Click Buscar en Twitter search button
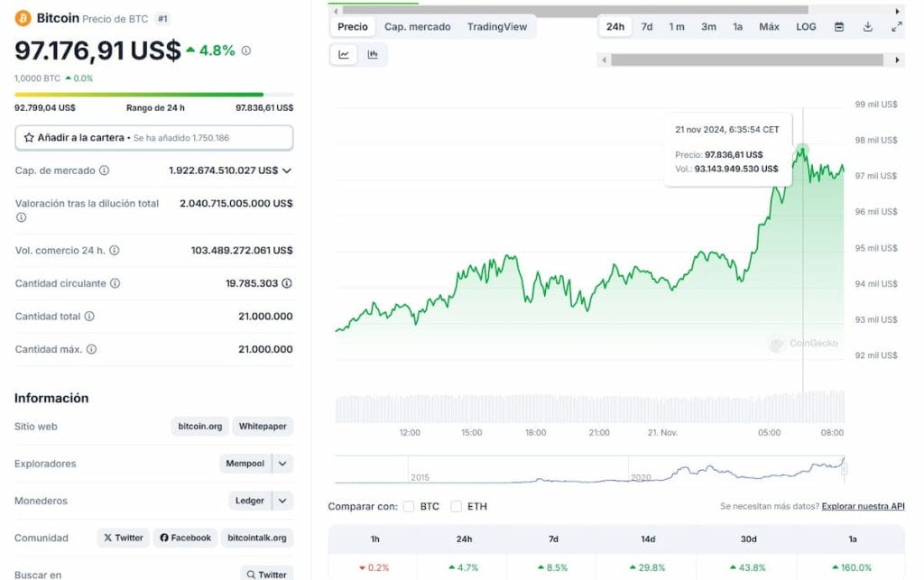This screenshot has width=924, height=580. (x=266, y=574)
